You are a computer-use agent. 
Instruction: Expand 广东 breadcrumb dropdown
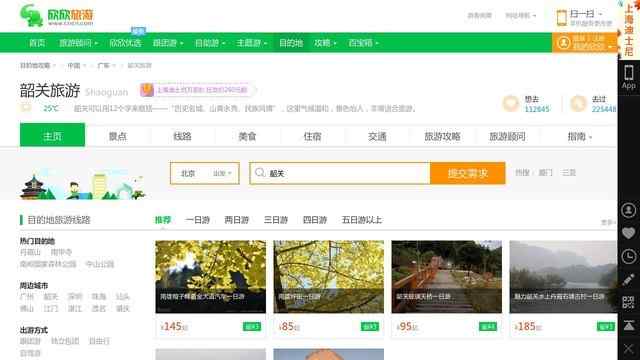click(x=107, y=65)
